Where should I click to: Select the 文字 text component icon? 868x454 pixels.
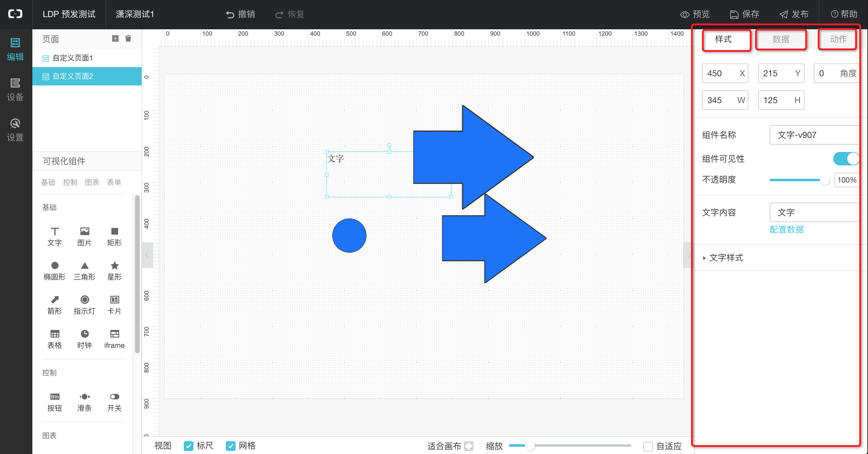click(x=55, y=231)
